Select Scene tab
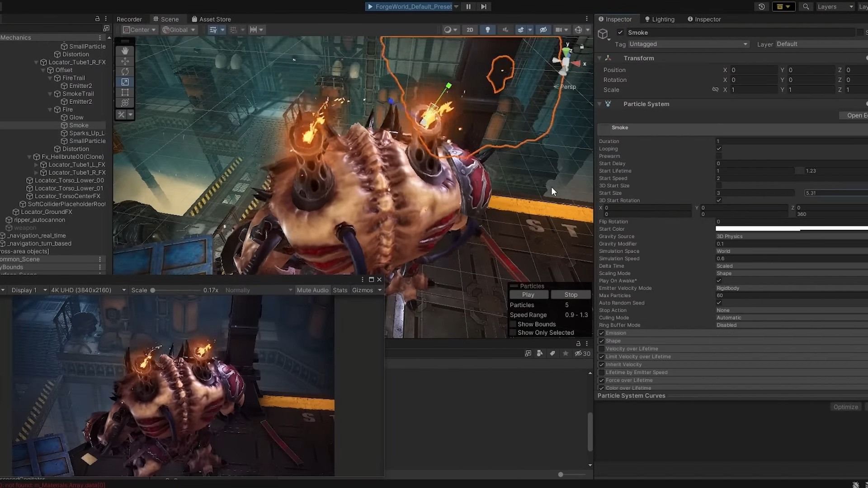The width and height of the screenshot is (868, 488). click(x=166, y=19)
